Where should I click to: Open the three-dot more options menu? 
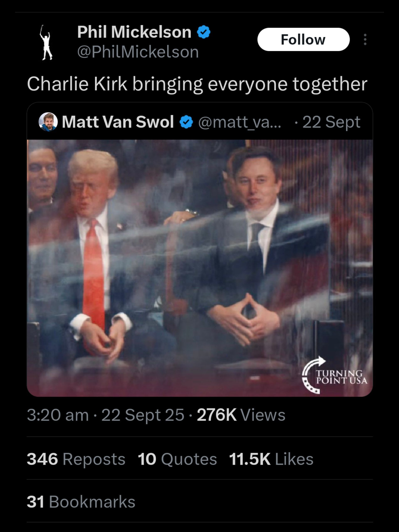[x=365, y=39]
